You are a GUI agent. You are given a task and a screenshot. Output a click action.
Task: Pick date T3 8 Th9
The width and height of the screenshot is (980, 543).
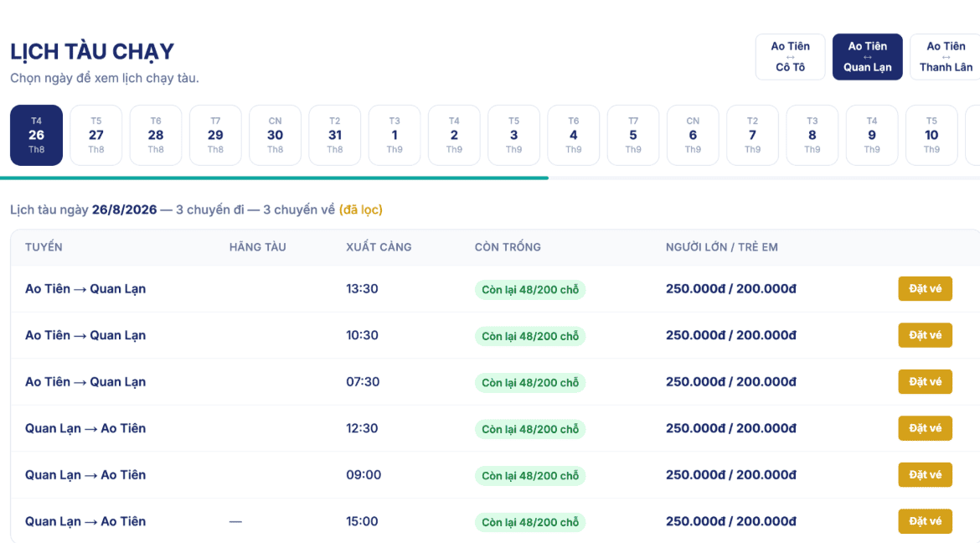[812, 135]
